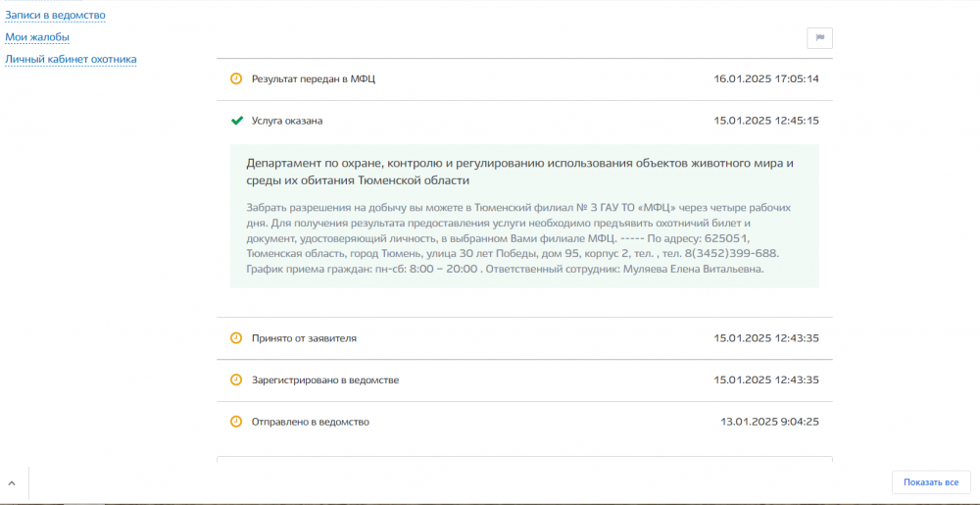Open the 'Записи в ведомство' link
The width and height of the screenshot is (980, 505).
pos(55,16)
